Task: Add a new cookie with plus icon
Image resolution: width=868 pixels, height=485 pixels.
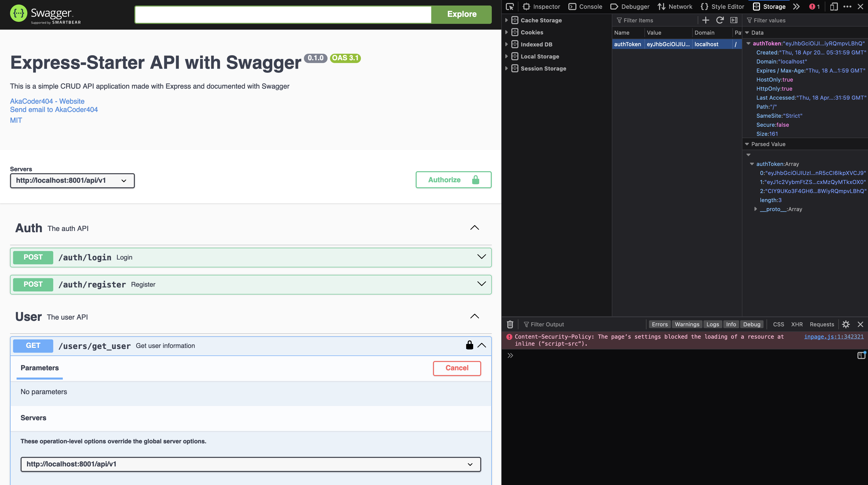Action: point(706,20)
